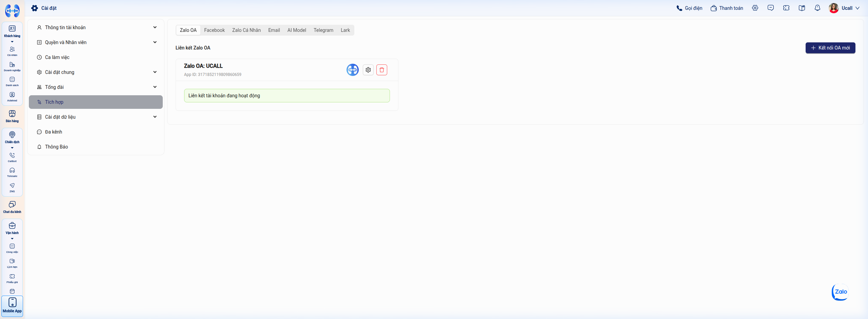Open Phiếu ghi in the sidebar

(12, 278)
